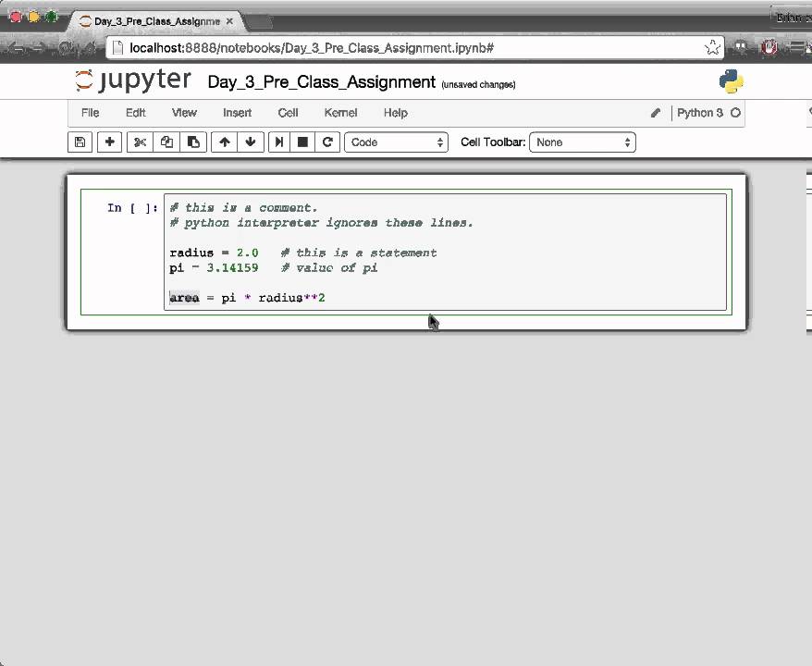This screenshot has height=666, width=812.
Task: Close the Day_3_Pre_Class_Assignment browser tab
Action: pos(230,21)
